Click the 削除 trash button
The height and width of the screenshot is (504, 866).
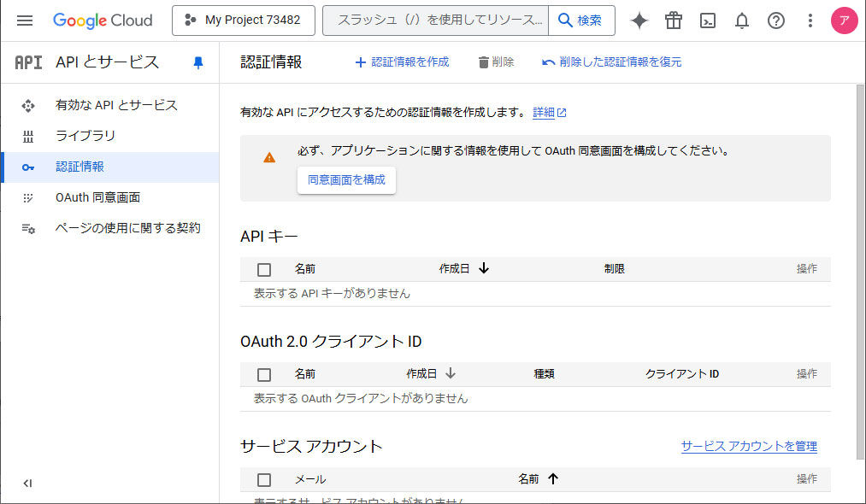[496, 62]
